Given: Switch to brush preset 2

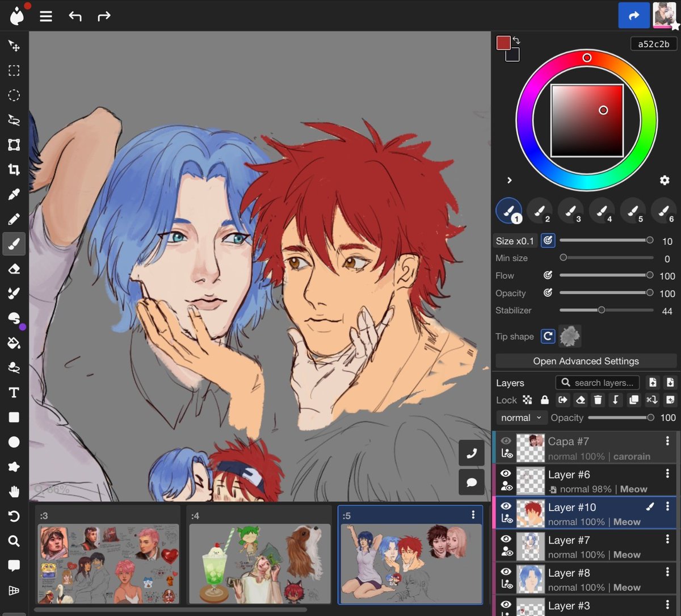Looking at the screenshot, I should pyautogui.click(x=540, y=211).
